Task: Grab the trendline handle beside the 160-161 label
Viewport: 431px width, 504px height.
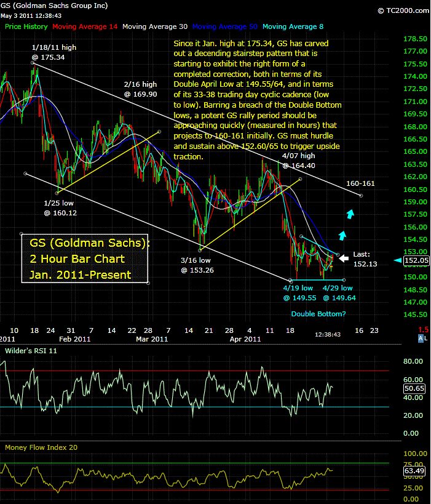Action: tap(361, 196)
